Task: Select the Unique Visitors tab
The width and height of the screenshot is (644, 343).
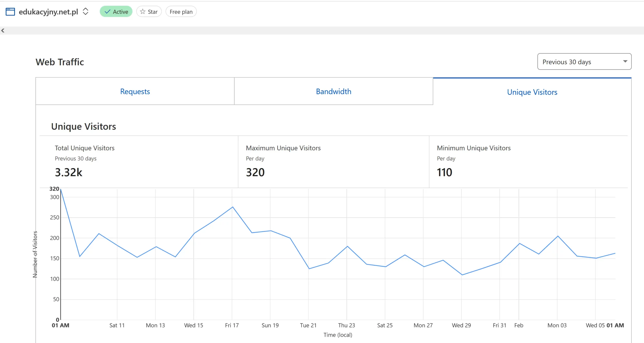Action: point(532,92)
